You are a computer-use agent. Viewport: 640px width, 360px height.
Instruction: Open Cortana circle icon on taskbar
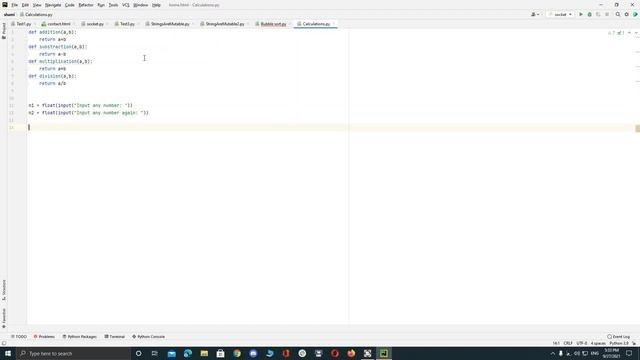(x=138, y=353)
